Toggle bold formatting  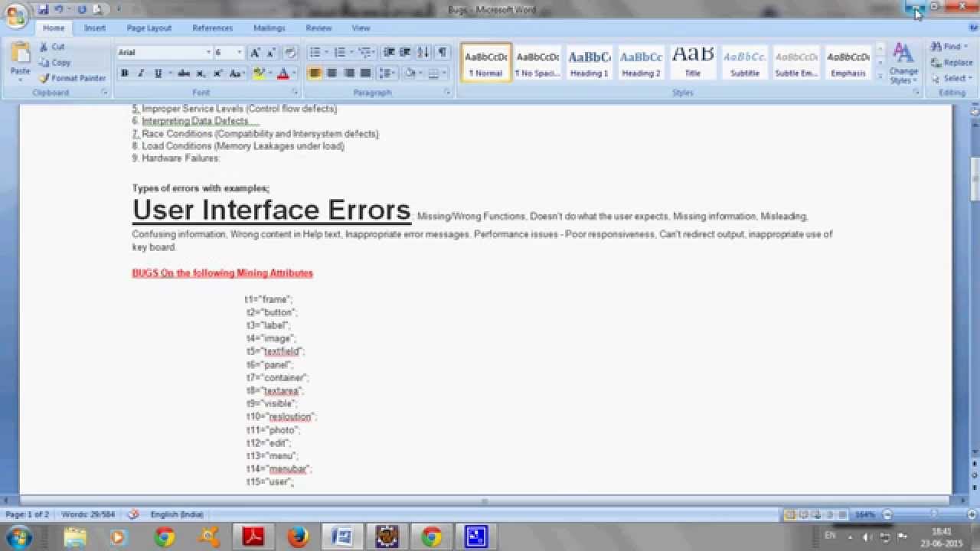(124, 73)
